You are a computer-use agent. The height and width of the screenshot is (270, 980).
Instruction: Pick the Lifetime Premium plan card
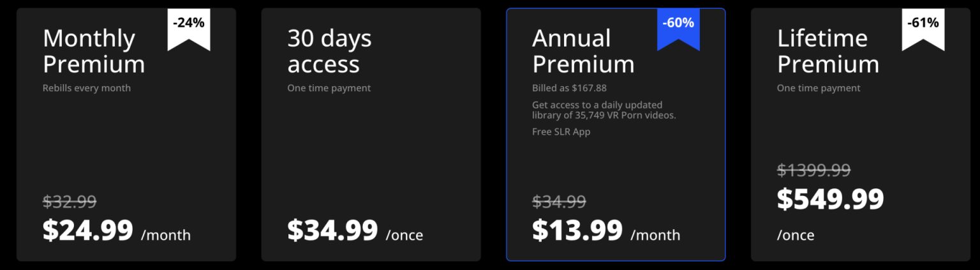[860, 134]
